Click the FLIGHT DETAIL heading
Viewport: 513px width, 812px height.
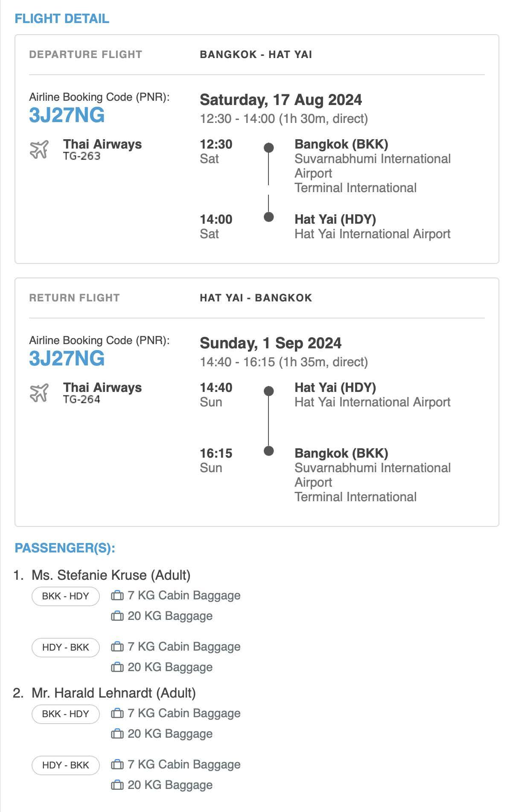pyautogui.click(x=62, y=18)
